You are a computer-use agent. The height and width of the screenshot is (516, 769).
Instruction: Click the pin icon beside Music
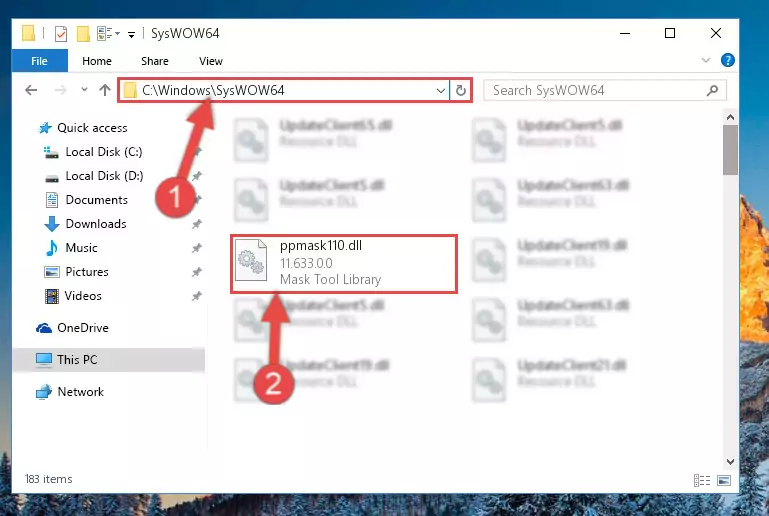[x=197, y=248]
